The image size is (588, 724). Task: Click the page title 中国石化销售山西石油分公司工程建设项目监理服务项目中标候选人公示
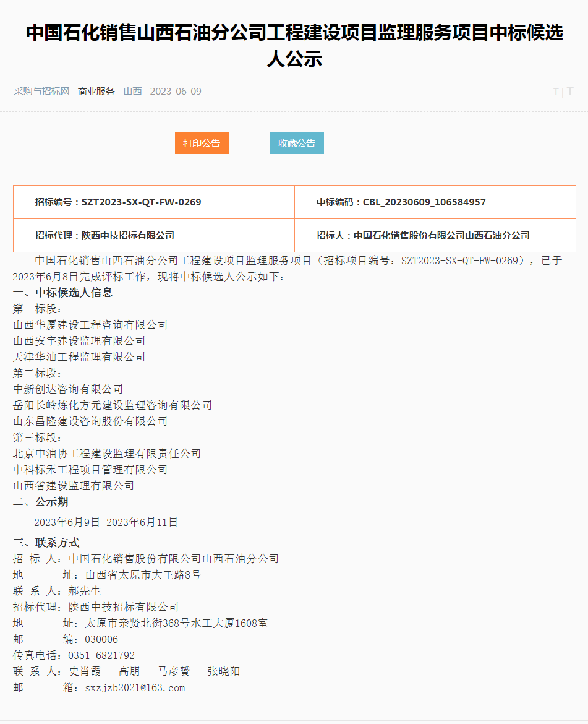(x=294, y=45)
